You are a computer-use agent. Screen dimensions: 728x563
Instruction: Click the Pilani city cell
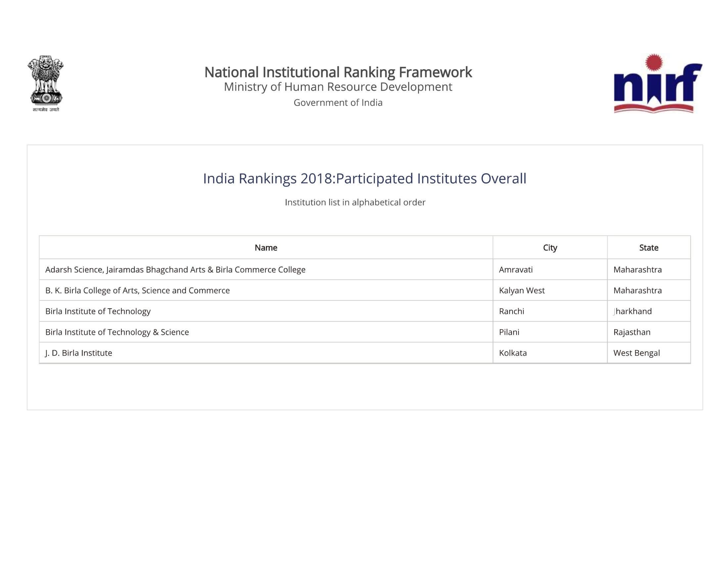coord(509,332)
